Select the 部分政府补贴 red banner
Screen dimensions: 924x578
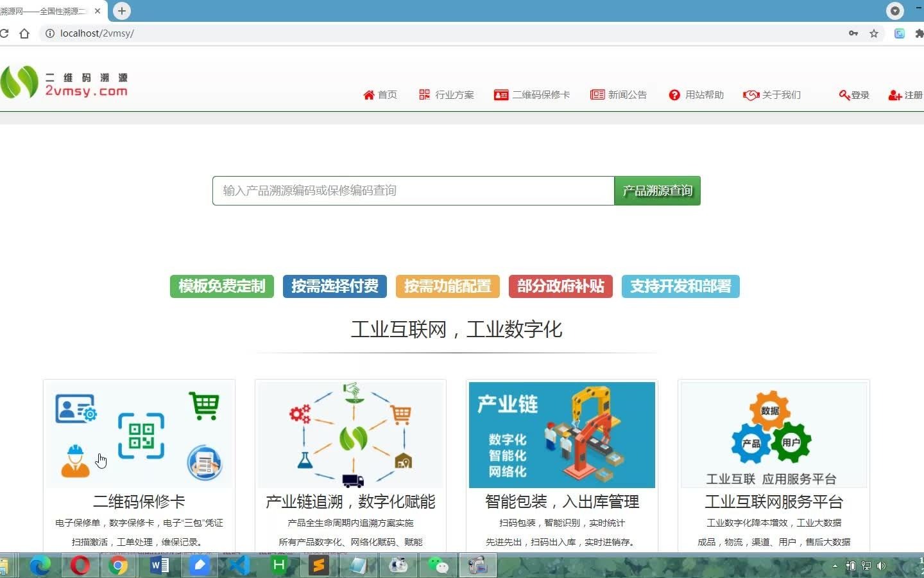560,286
